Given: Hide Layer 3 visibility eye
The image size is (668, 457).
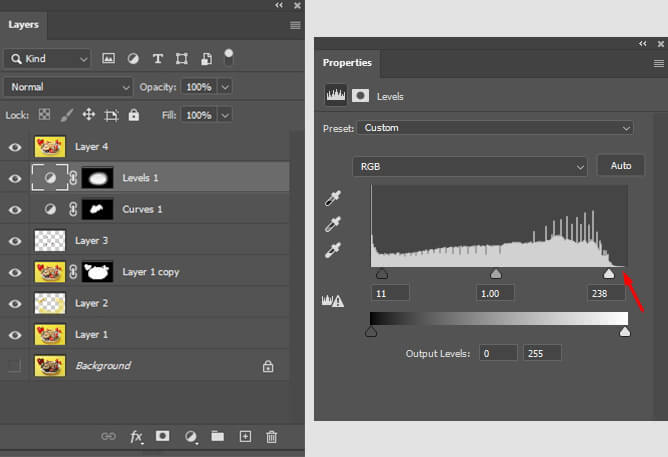Looking at the screenshot, I should 15,241.
